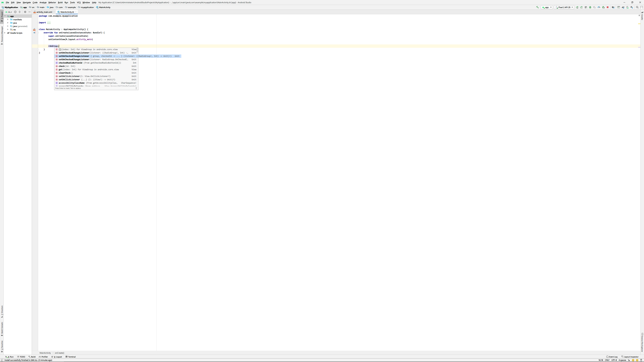The width and height of the screenshot is (644, 362).
Task: Open project panel settings gear icon
Action: click(25, 12)
